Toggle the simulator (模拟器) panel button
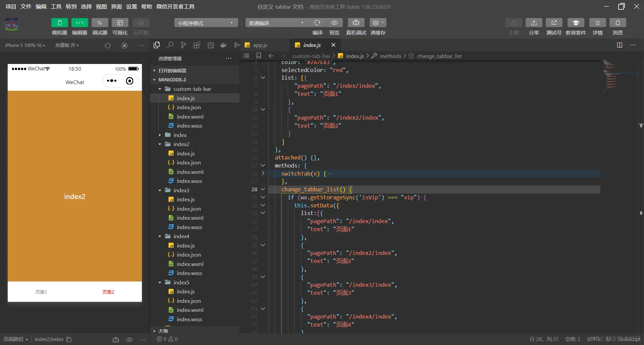 tap(59, 23)
